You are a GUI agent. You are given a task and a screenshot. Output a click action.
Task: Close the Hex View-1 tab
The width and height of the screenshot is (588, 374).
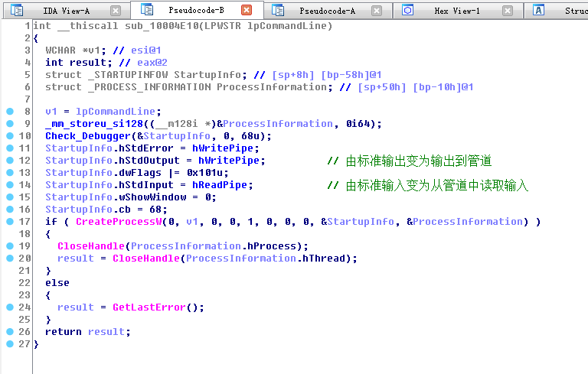pos(508,11)
